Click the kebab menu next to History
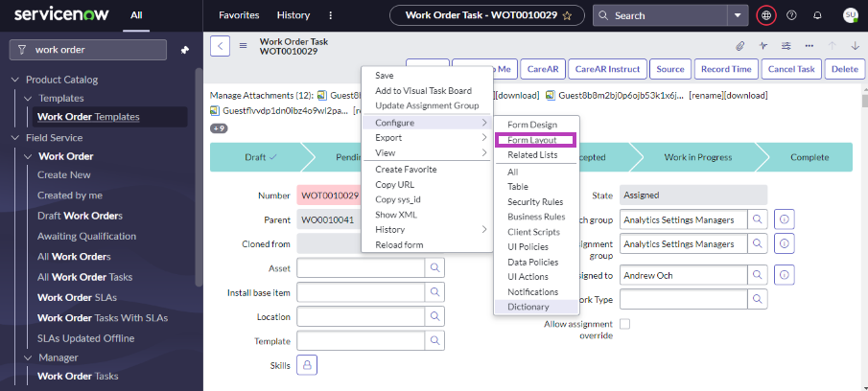Screen dimensions: 868x391 click(331, 15)
